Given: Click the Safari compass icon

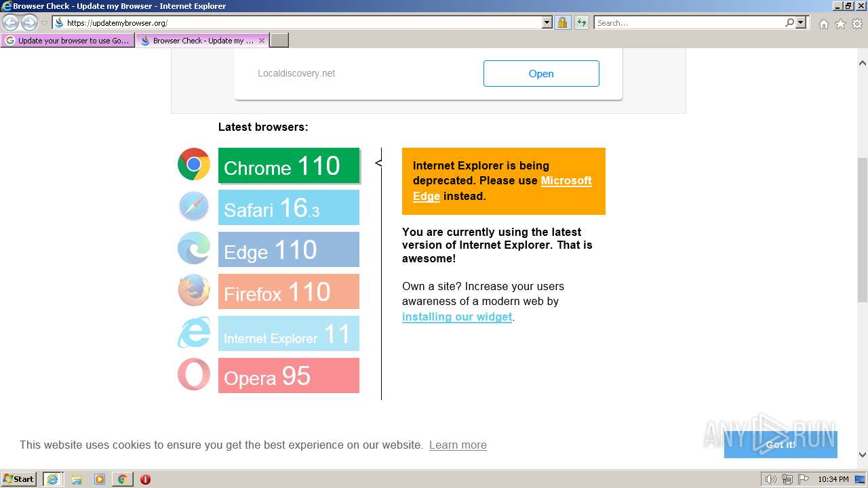Looking at the screenshot, I should pyautogui.click(x=194, y=206).
